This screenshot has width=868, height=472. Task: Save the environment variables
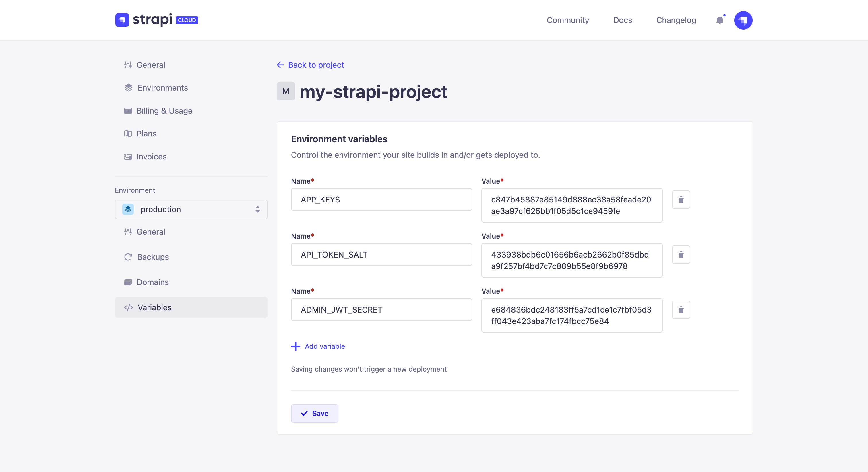314,414
